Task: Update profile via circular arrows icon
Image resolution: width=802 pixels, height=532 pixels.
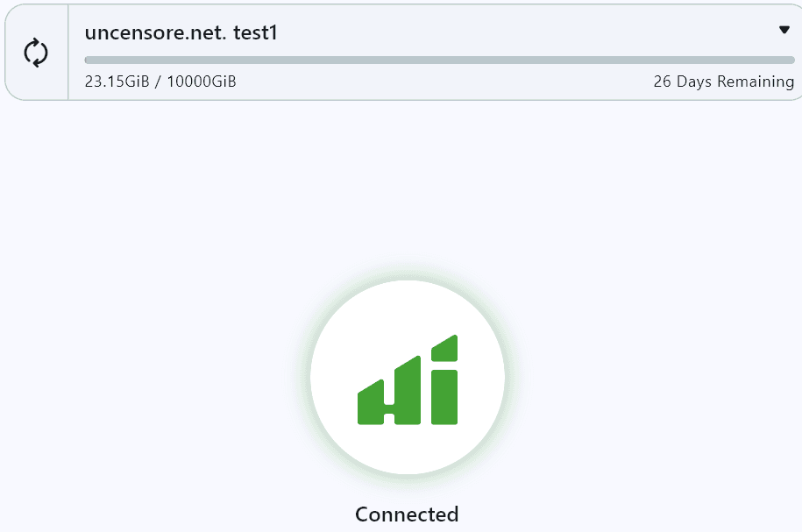Action: point(36,53)
